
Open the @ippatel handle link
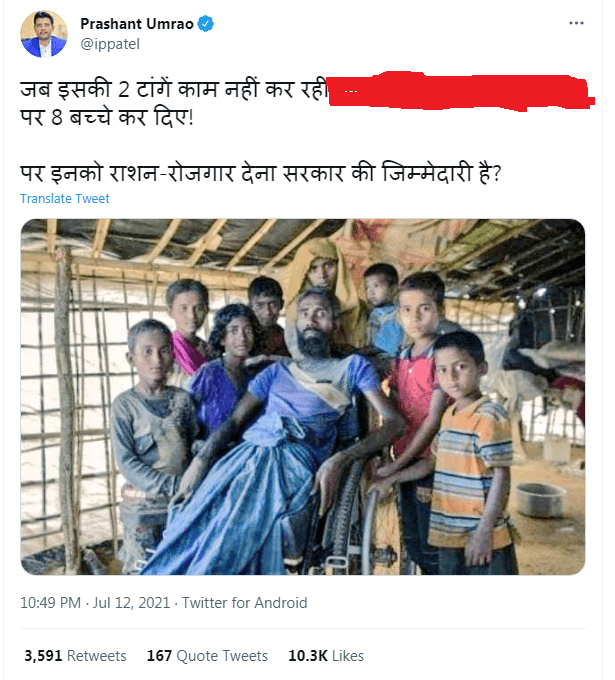pos(110,44)
